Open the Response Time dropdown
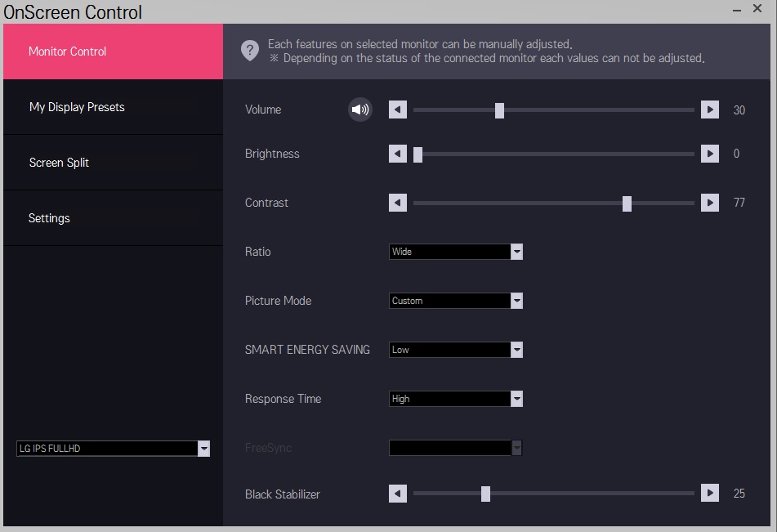The height and width of the screenshot is (532, 777). click(456, 399)
